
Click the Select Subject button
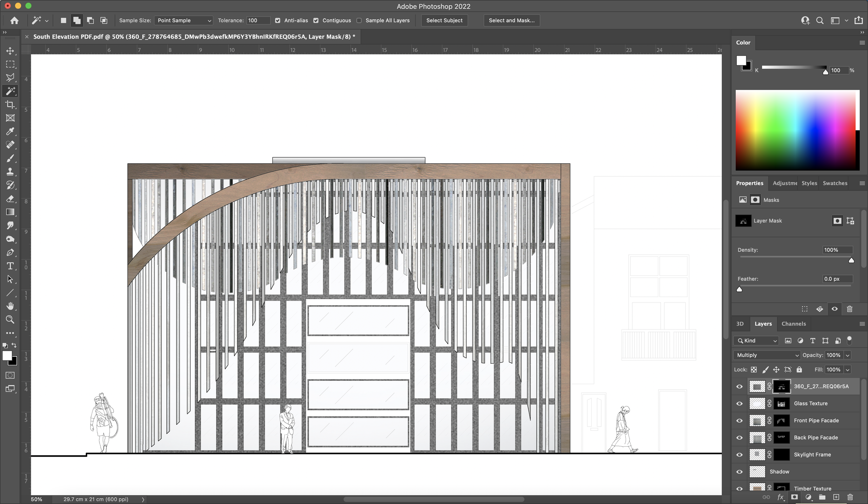[x=444, y=20]
